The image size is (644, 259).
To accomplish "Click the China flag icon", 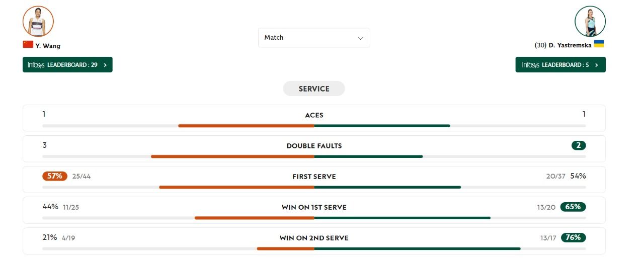I will point(28,44).
